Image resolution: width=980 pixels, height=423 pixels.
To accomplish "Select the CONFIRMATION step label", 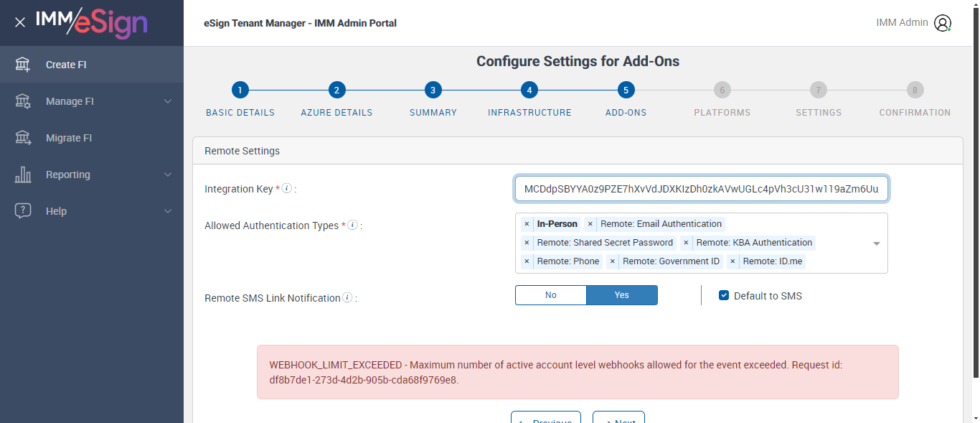I will pos(915,113).
